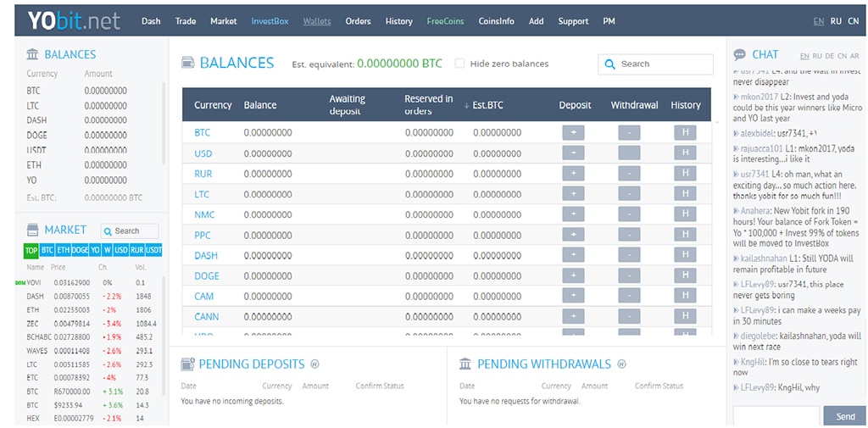Click deposit plus button for RUR row
This screenshot has width=868, height=428.
tap(573, 173)
